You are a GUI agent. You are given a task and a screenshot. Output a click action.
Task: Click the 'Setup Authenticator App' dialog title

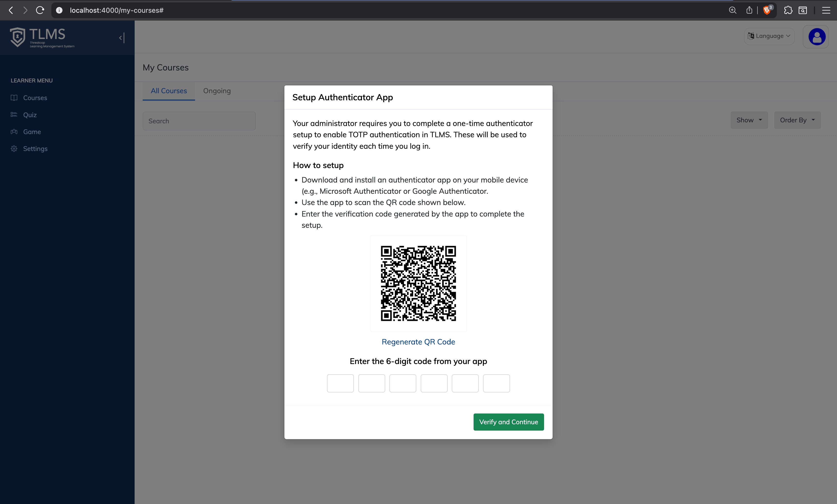342,97
